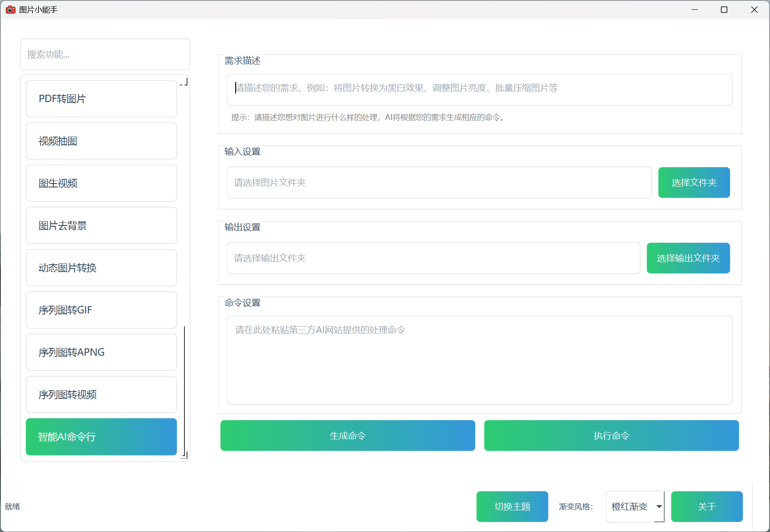Image resolution: width=770 pixels, height=532 pixels.
Task: Open the 序列图转视频 tool
Action: coord(101,395)
